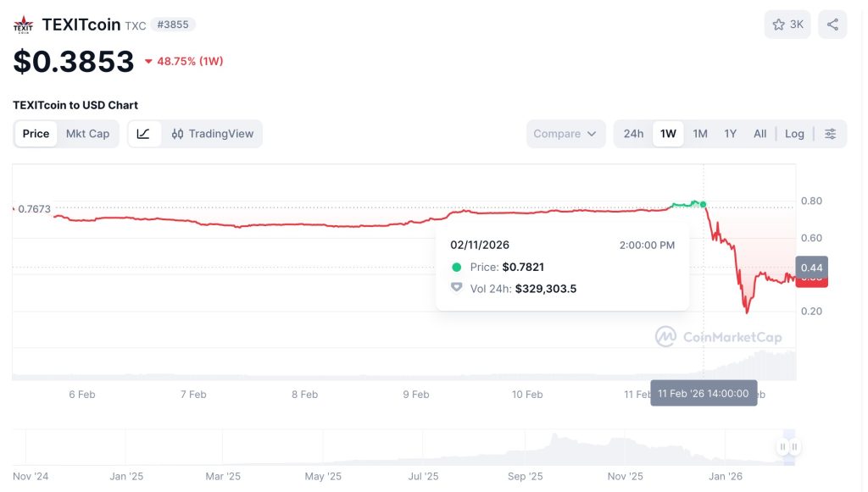This screenshot has width=868, height=492.
Task: Show All time price history
Action: (x=760, y=134)
